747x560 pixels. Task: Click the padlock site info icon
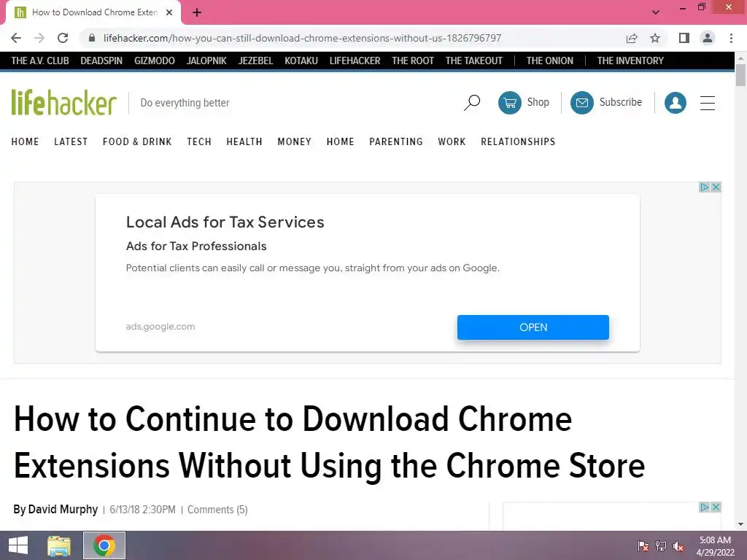click(x=92, y=38)
